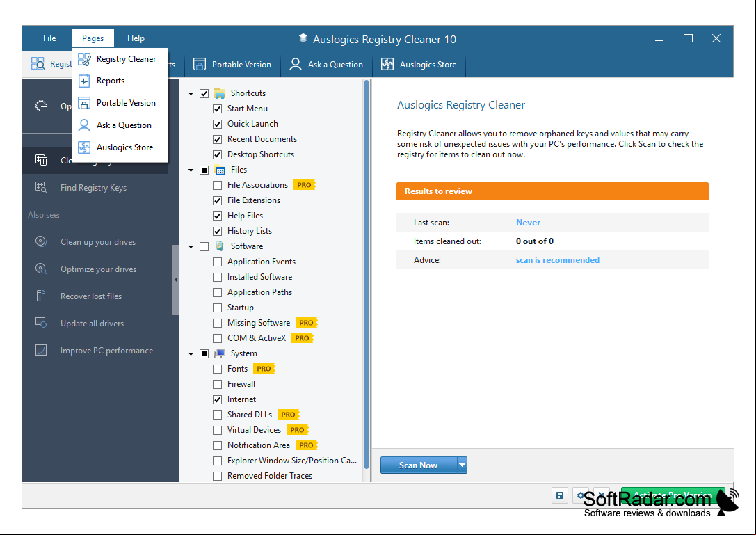This screenshot has height=535, width=756.
Task: Check the Startup checkbox
Action: coord(218,308)
